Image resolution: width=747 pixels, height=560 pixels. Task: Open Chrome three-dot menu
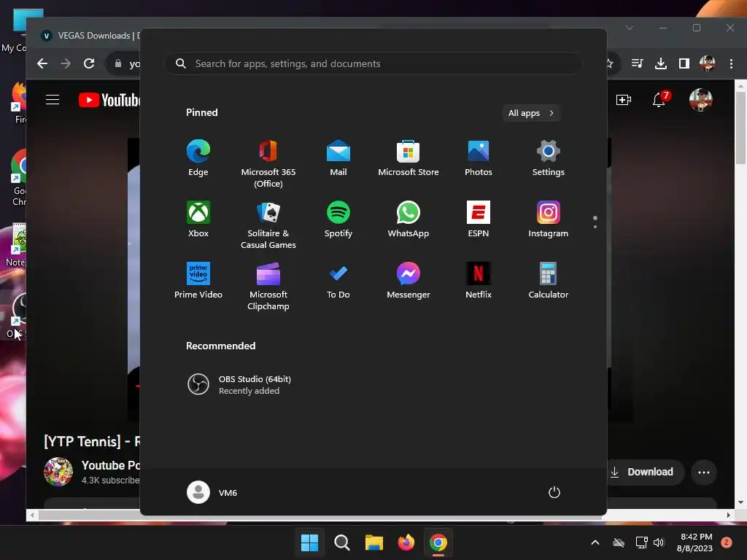pyautogui.click(x=731, y=63)
